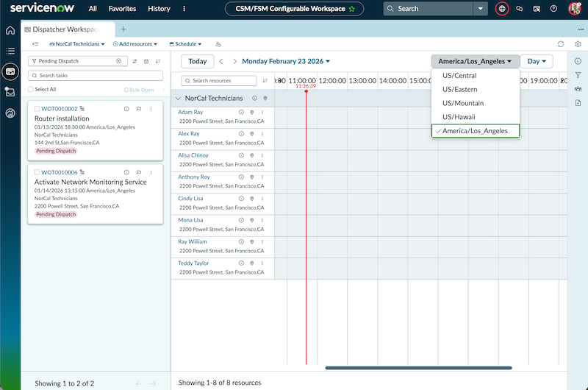The width and height of the screenshot is (588, 390).
Task: Show info for WOT0010002 task
Action: [126, 109]
